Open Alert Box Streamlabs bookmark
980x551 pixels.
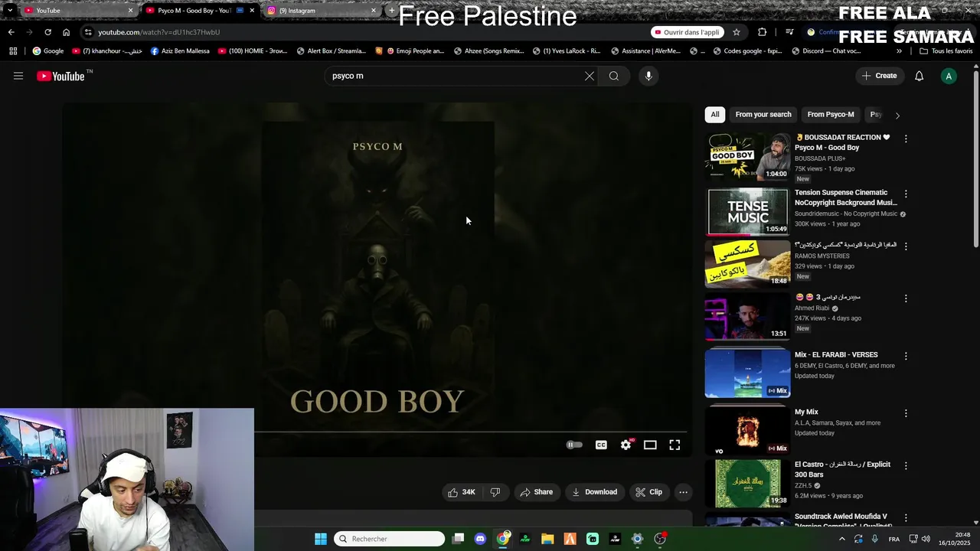tap(331, 51)
